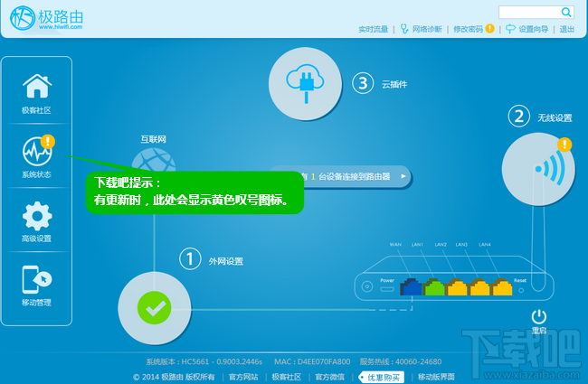Click the 外网设置 green checkmark circle
This screenshot has width=588, height=384.
155,307
